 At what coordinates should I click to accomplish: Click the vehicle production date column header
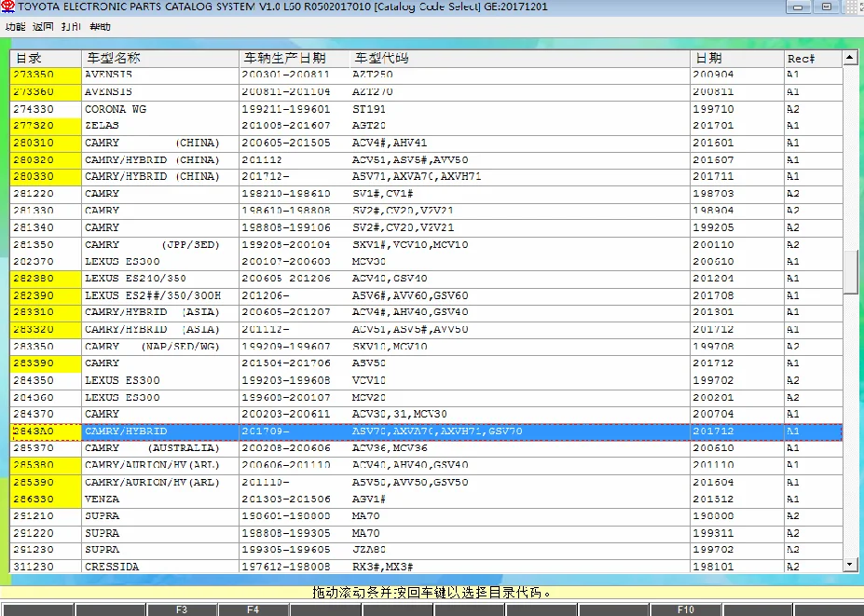[x=295, y=59]
